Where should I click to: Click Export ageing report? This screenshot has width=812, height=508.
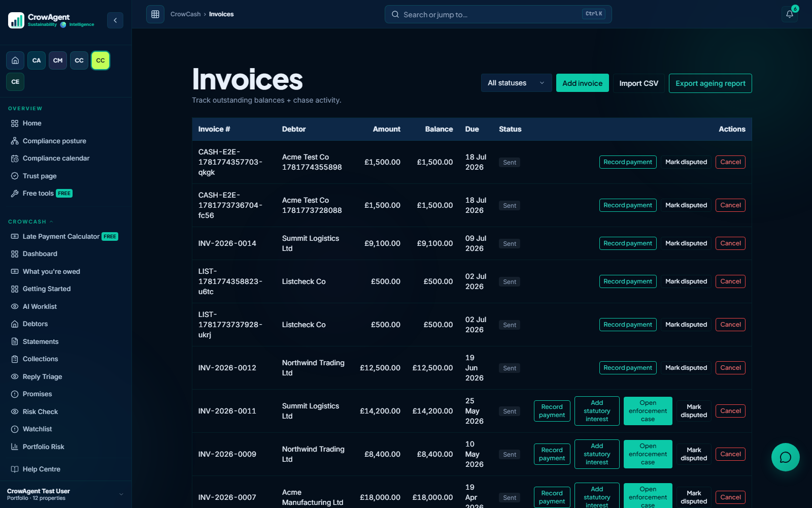pos(710,83)
